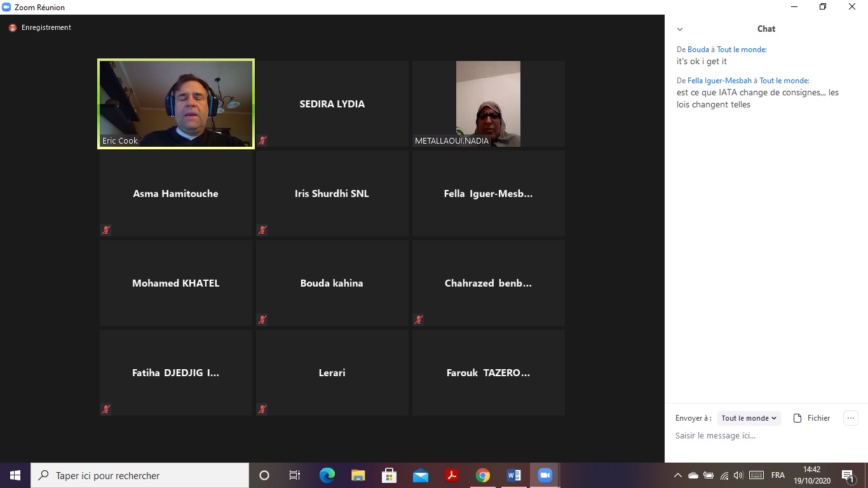This screenshot has height=488, width=868.
Task: Open the notification center with one alert
Action: tap(848, 475)
